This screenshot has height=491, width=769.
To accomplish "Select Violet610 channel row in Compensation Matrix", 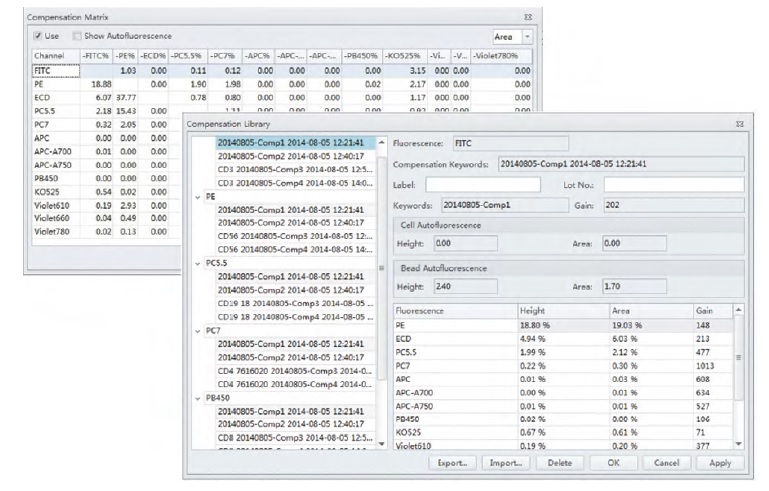I will pos(106,206).
